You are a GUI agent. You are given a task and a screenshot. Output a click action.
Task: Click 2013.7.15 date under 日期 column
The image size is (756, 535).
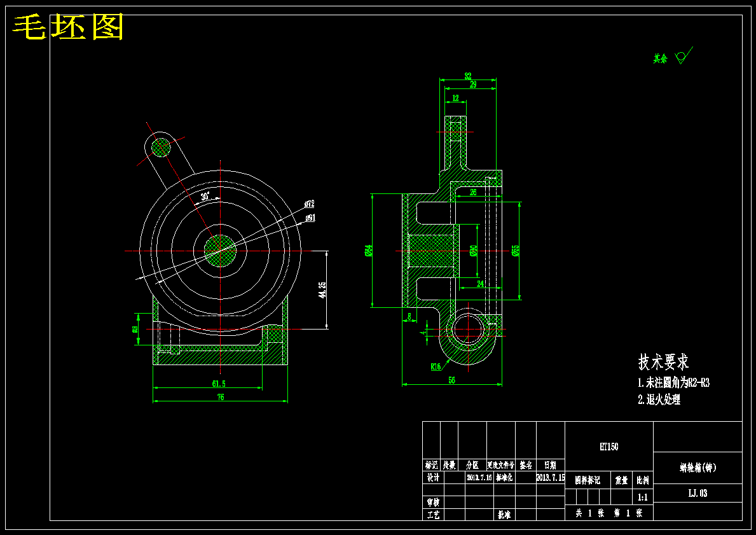[x=550, y=478]
